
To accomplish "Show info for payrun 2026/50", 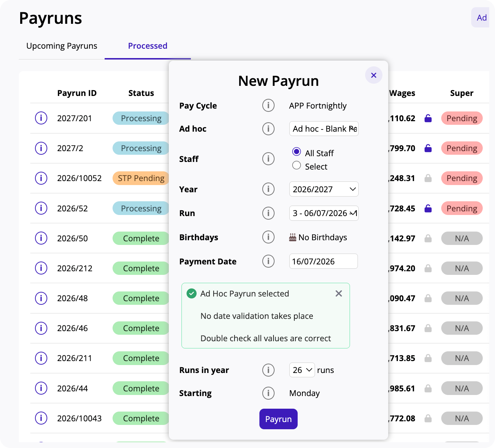I will click(x=41, y=238).
